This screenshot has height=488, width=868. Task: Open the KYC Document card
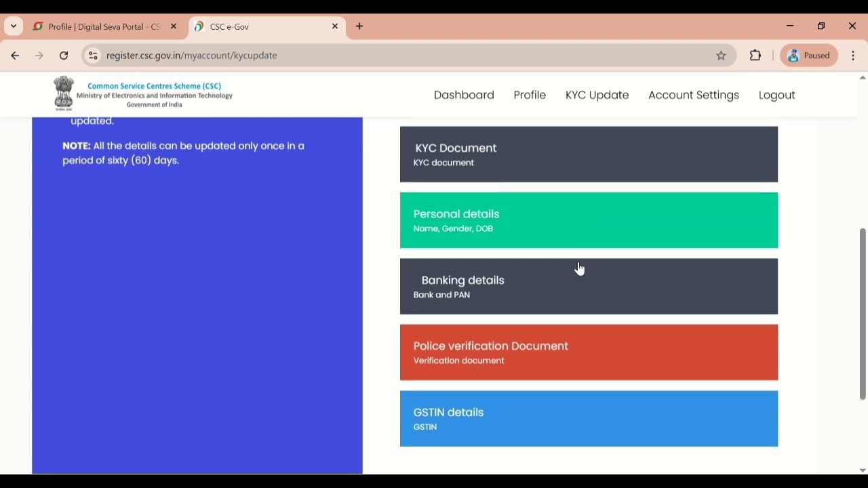pos(589,155)
